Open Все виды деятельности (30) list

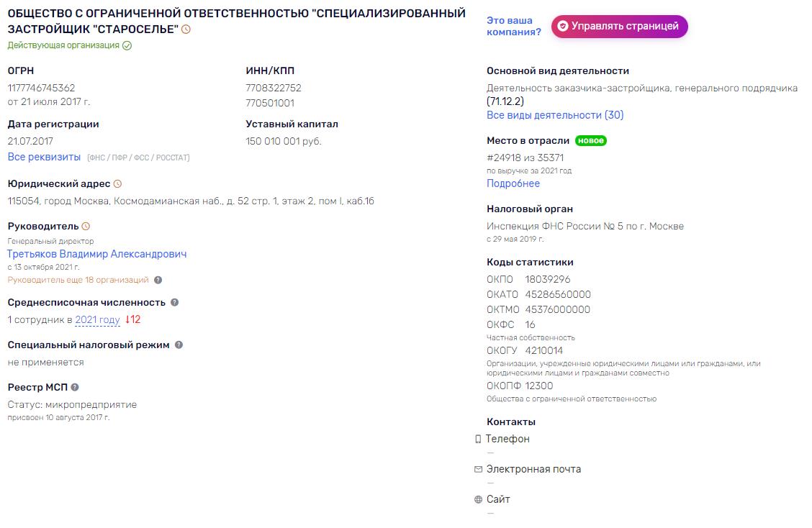555,115
